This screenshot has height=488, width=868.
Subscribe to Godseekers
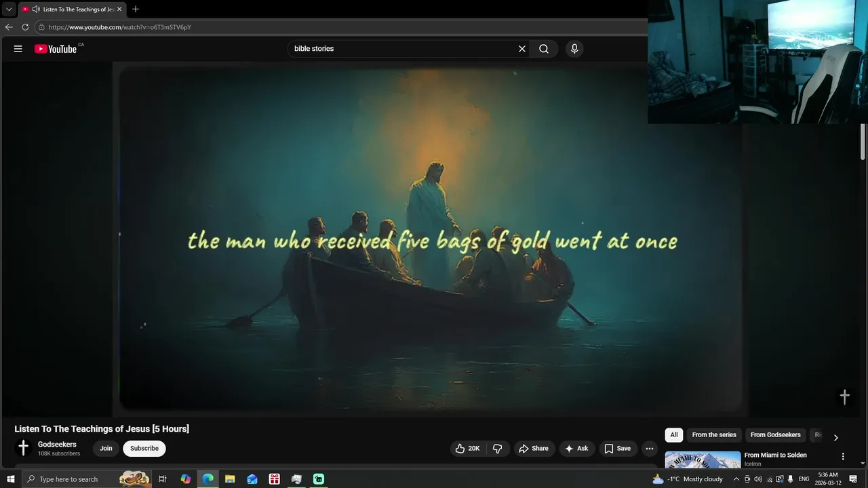click(x=144, y=449)
